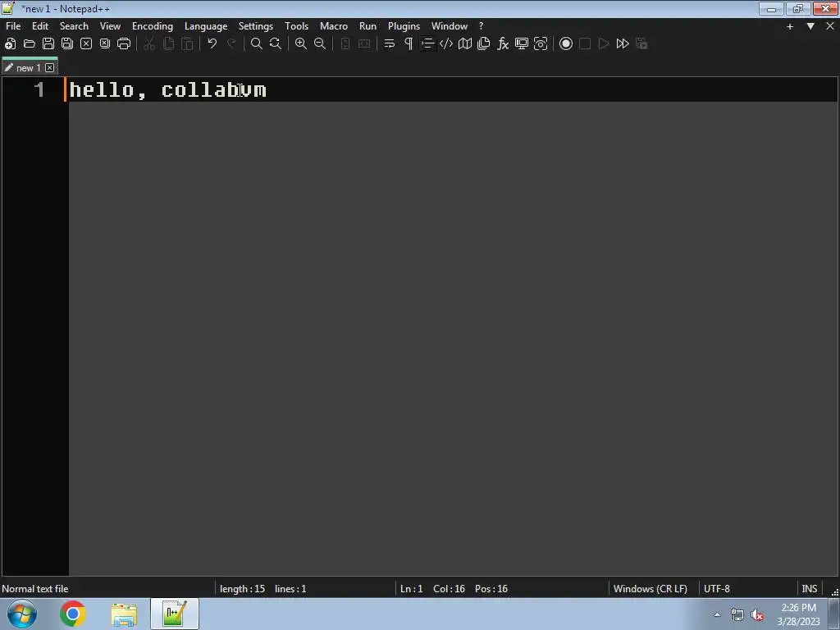840x630 pixels.
Task: Open File Explorer from the taskbar
Action: (124, 614)
